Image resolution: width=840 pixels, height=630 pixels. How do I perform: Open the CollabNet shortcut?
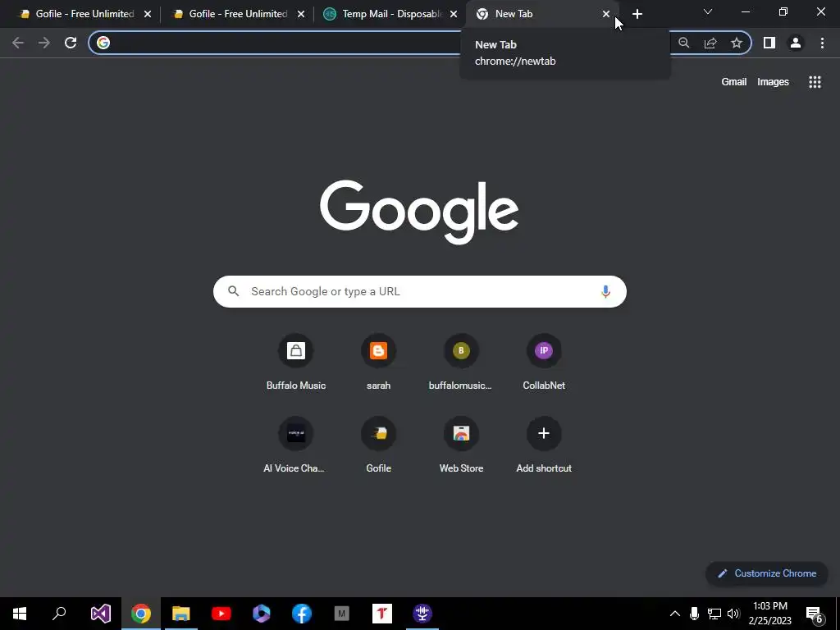(544, 362)
